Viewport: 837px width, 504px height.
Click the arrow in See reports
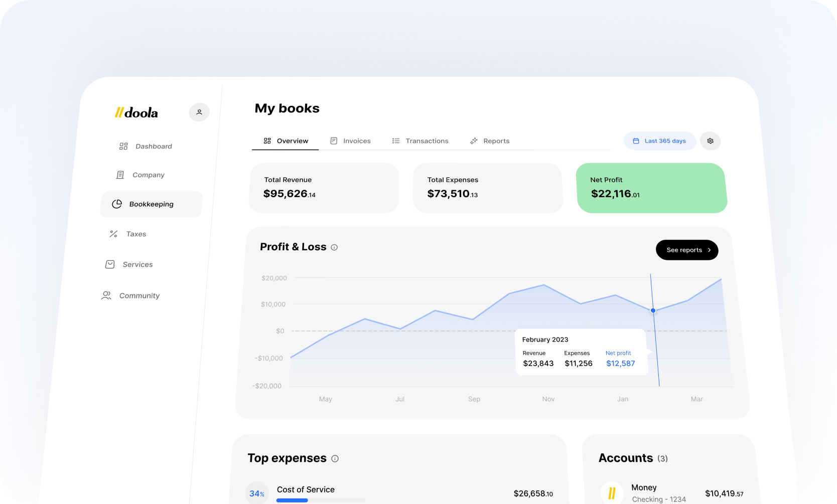pyautogui.click(x=709, y=250)
